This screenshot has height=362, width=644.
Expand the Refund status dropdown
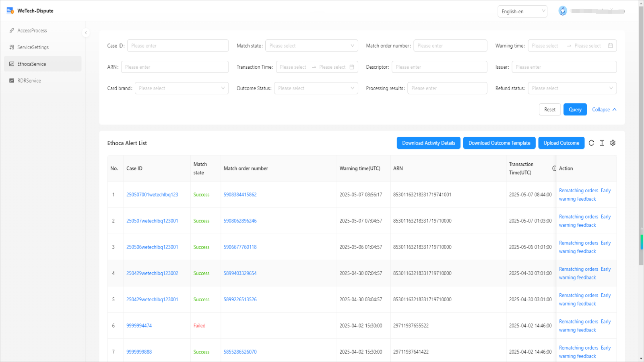(572, 88)
